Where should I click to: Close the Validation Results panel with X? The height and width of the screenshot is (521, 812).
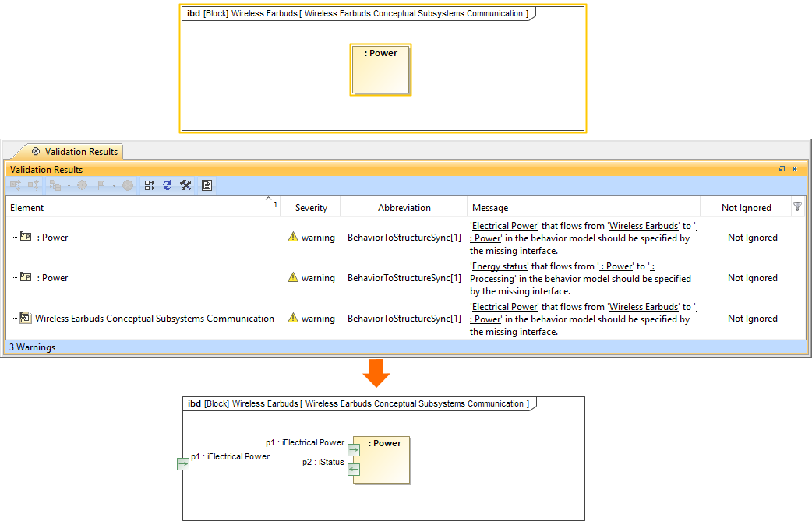[795, 169]
